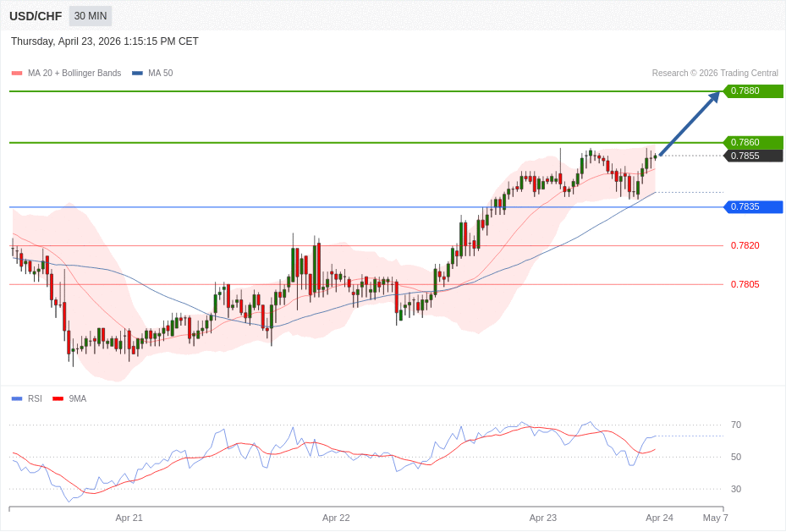The image size is (786, 532).
Task: Click the 0.7820 red support label
Action: tap(745, 245)
